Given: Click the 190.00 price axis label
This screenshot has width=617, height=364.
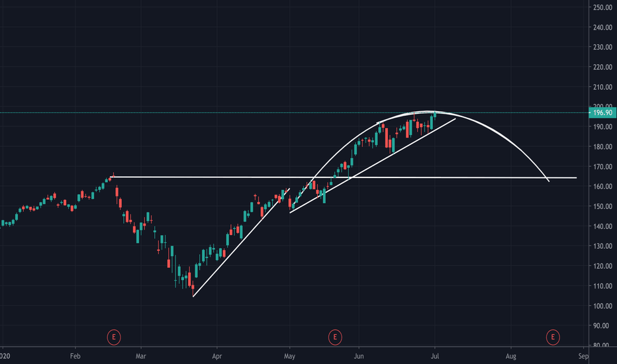Looking at the screenshot, I should click(x=602, y=126).
